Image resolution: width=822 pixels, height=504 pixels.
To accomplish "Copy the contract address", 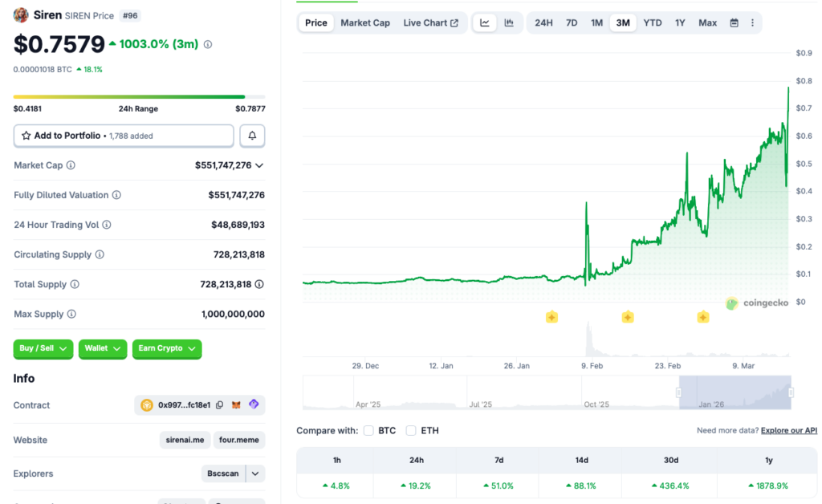I will [219, 405].
